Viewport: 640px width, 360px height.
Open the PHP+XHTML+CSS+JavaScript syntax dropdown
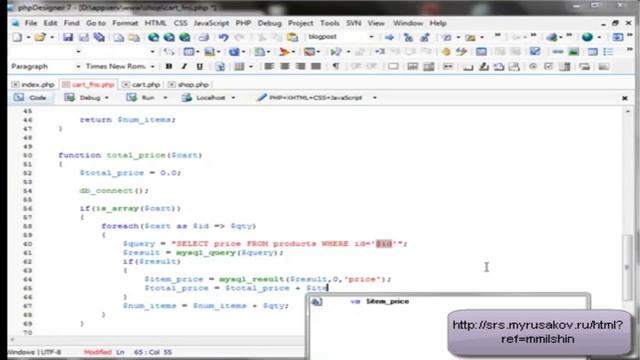tap(375, 98)
